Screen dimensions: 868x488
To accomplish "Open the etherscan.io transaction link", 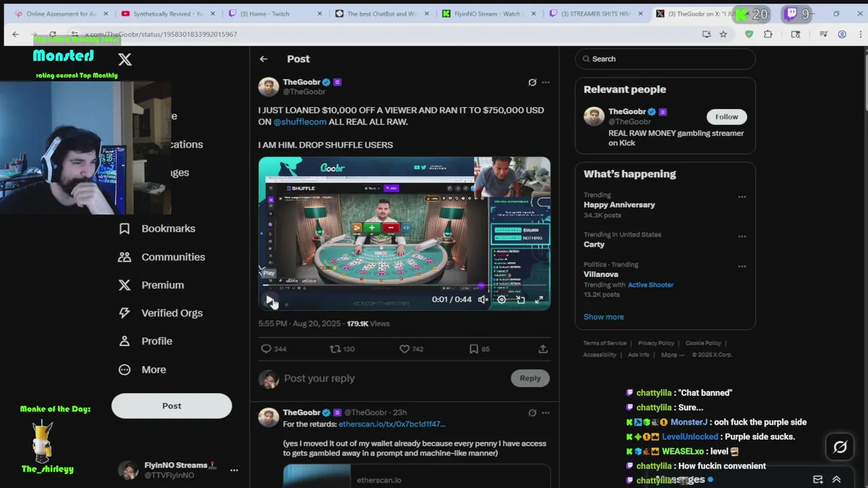I will (392, 424).
